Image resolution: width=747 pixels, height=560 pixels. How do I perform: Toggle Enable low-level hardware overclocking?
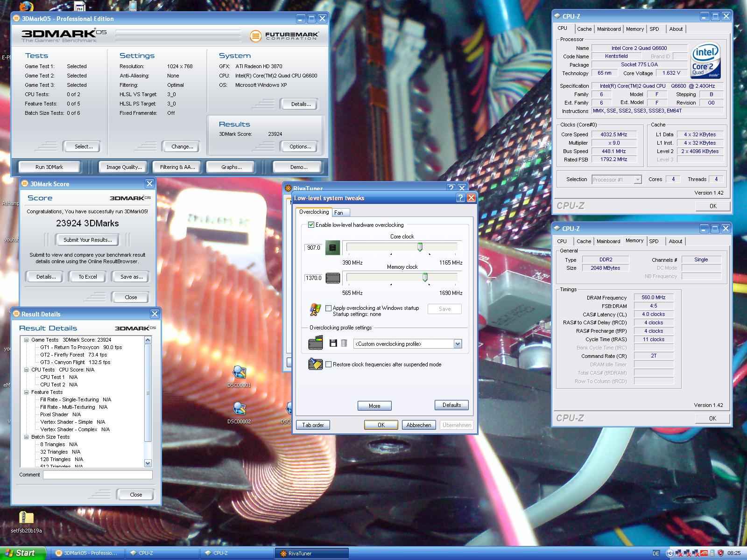coord(311,225)
